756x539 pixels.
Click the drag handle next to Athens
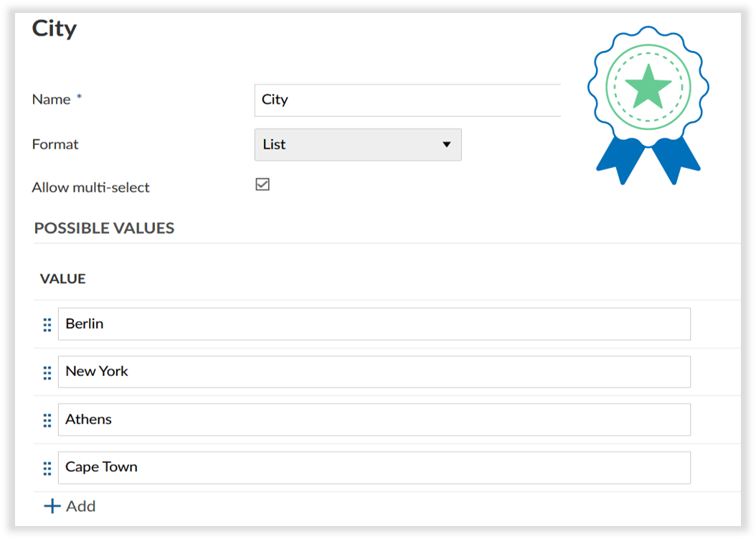point(46,420)
